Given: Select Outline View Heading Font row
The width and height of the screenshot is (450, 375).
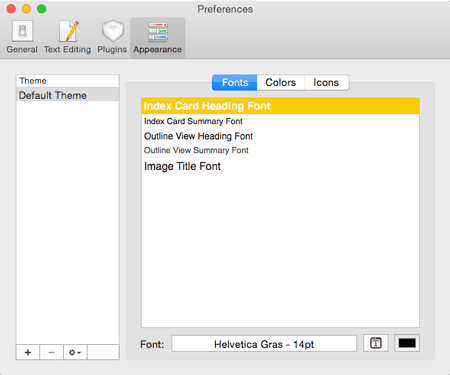Looking at the screenshot, I should 280,136.
